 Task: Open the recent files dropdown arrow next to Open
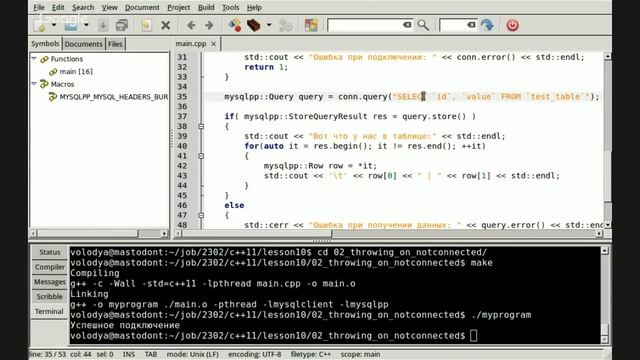point(86,25)
